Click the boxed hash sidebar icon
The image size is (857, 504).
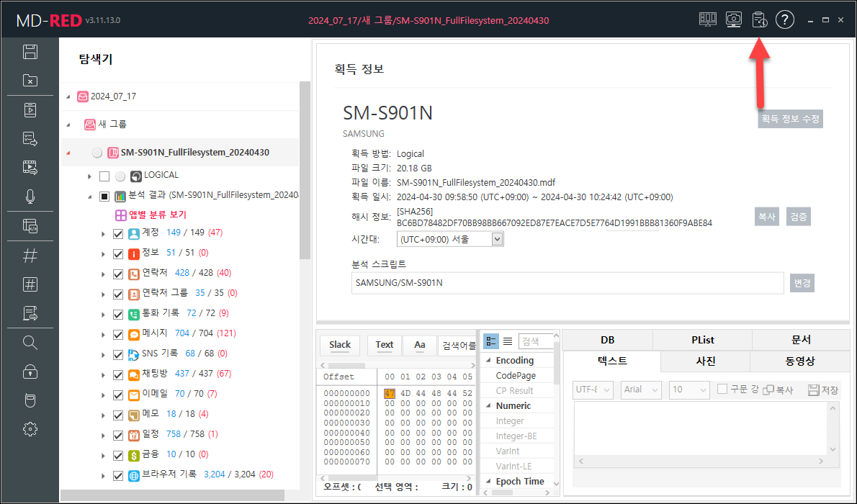[30, 284]
